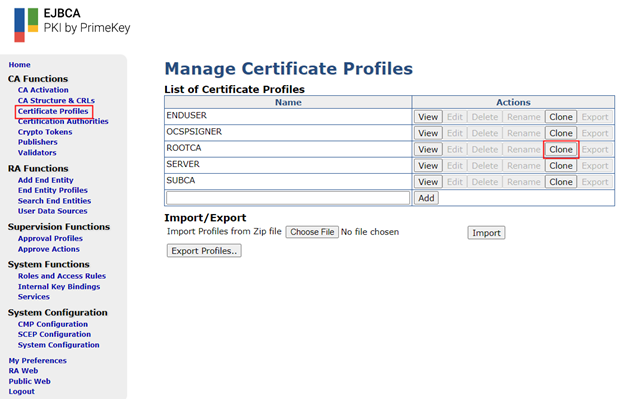Go to Internal Key Bindings

click(59, 286)
